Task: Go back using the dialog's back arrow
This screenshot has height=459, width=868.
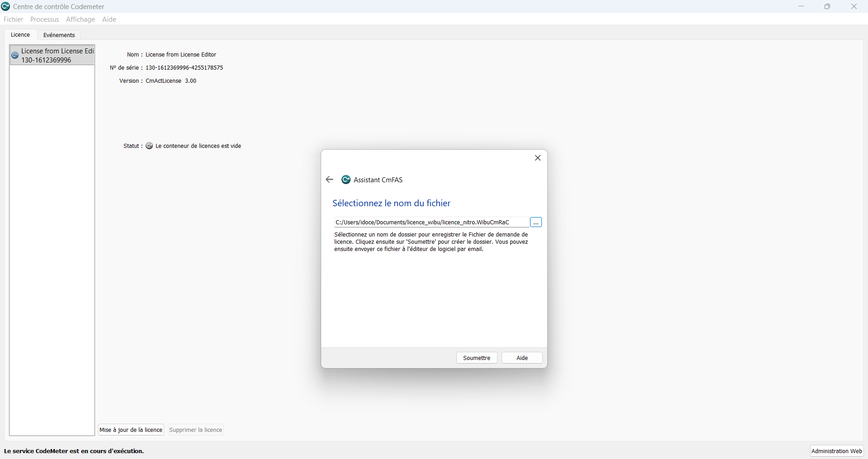Action: tap(329, 180)
